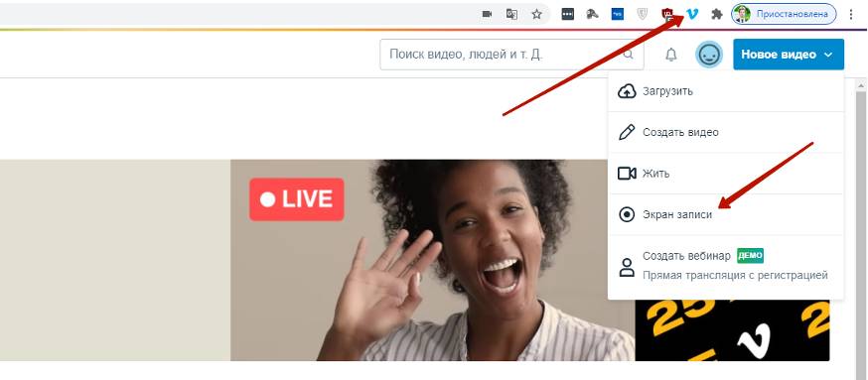Expand the 'Новое видео' dropdown button
868x380 pixels.
789,55
